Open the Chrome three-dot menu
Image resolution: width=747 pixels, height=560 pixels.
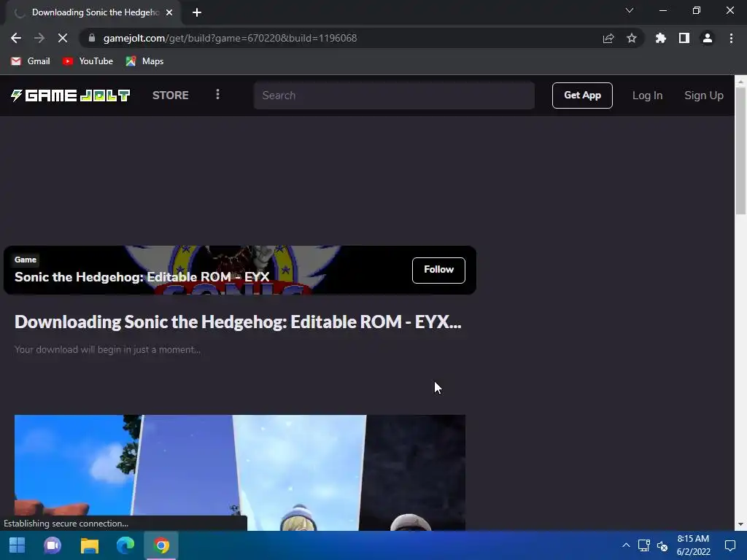pyautogui.click(x=731, y=38)
